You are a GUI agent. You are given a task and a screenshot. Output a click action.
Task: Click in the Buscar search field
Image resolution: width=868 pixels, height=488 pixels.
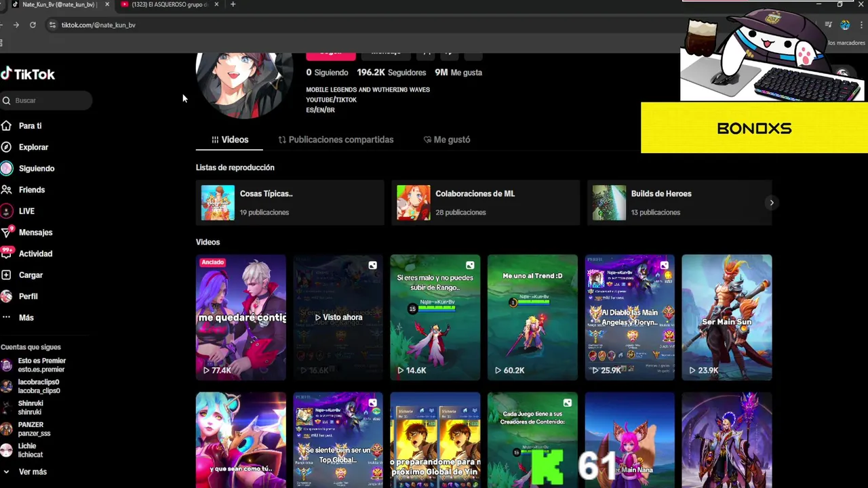(46, 100)
